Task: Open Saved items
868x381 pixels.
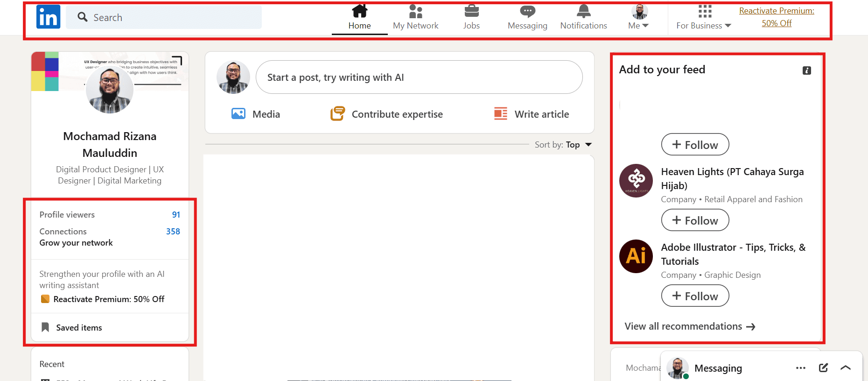Action: point(79,328)
